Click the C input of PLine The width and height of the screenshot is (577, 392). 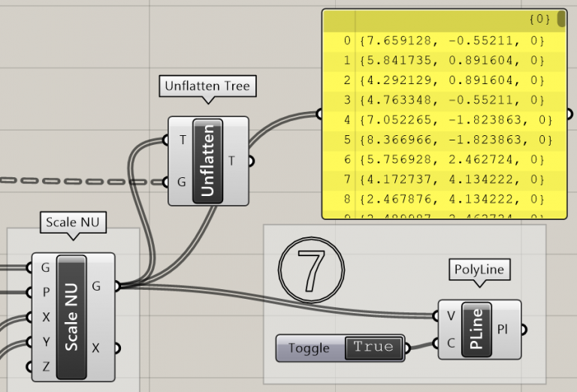coord(451,343)
